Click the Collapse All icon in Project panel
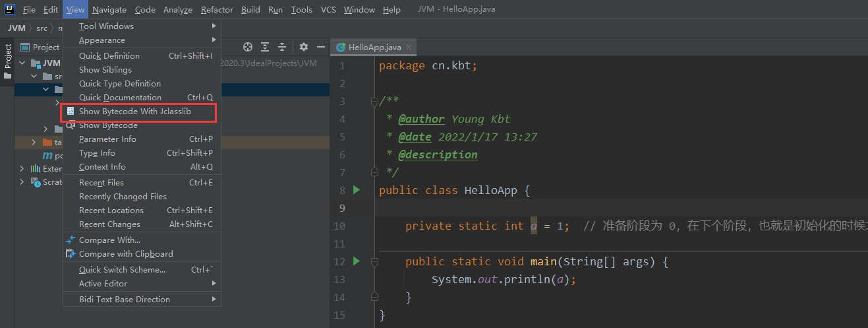 click(282, 47)
